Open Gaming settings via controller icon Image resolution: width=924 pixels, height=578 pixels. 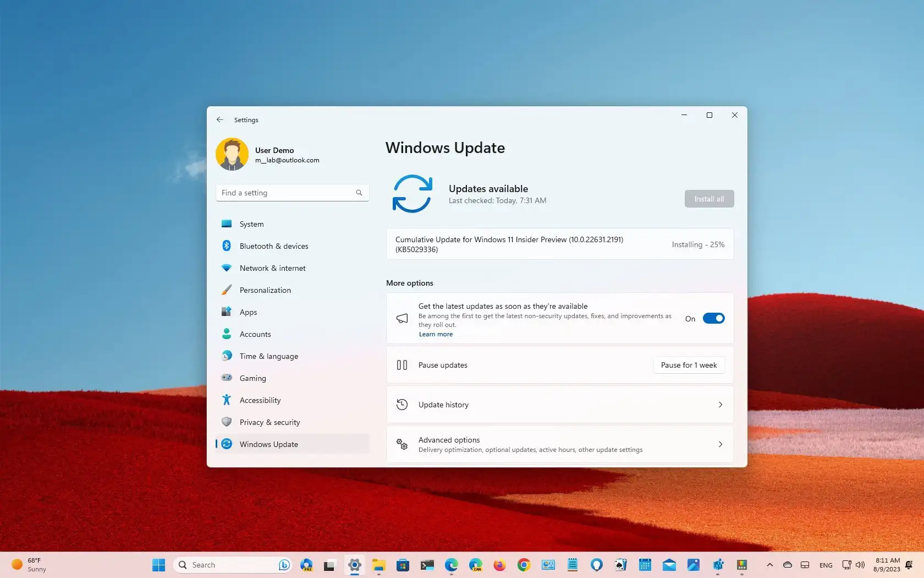tap(227, 378)
